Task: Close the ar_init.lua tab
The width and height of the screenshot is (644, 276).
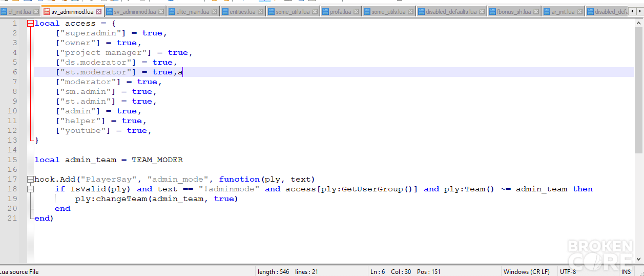Action: click(579, 12)
